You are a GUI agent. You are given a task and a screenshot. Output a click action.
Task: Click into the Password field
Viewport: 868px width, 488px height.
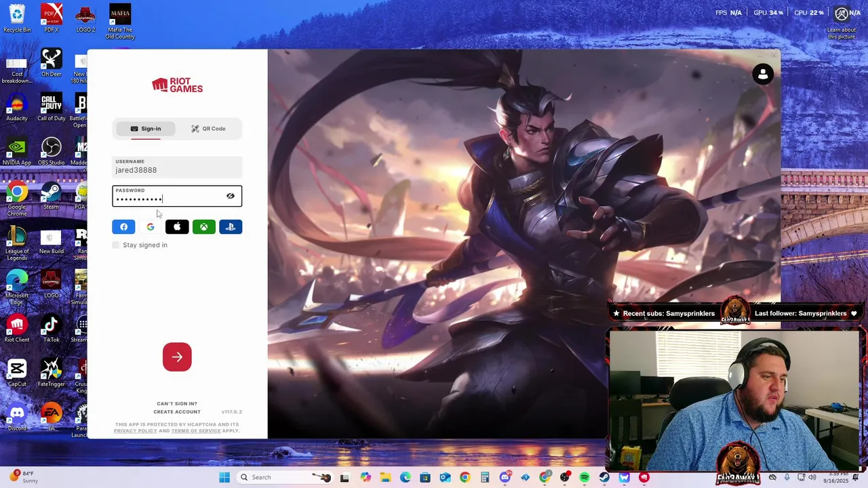[177, 196]
